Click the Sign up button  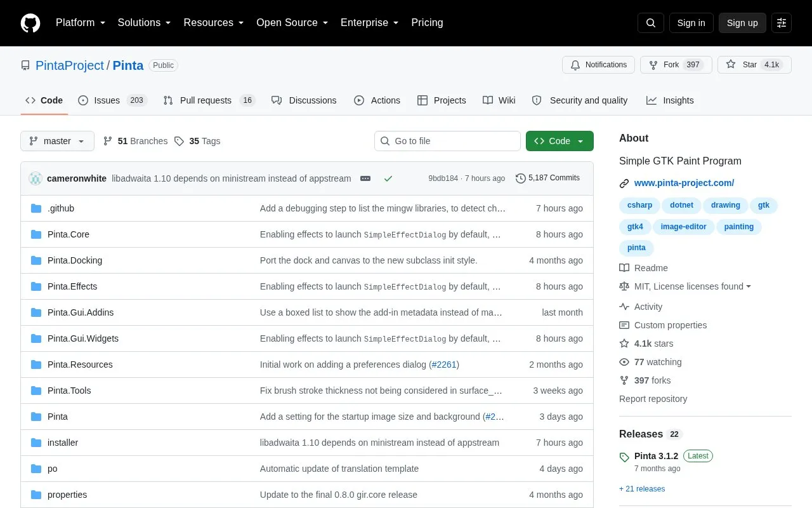point(742,23)
